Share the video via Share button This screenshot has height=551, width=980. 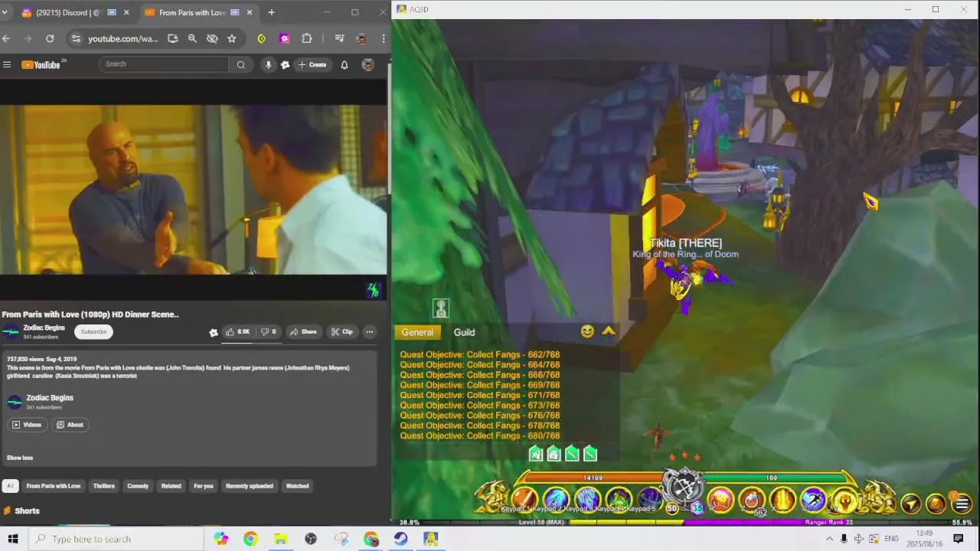pos(303,331)
